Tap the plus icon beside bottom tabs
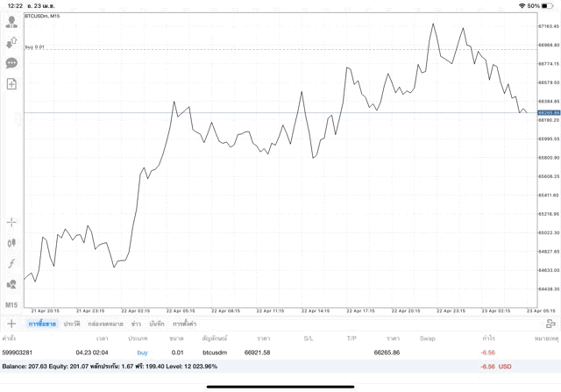 (x=11, y=324)
